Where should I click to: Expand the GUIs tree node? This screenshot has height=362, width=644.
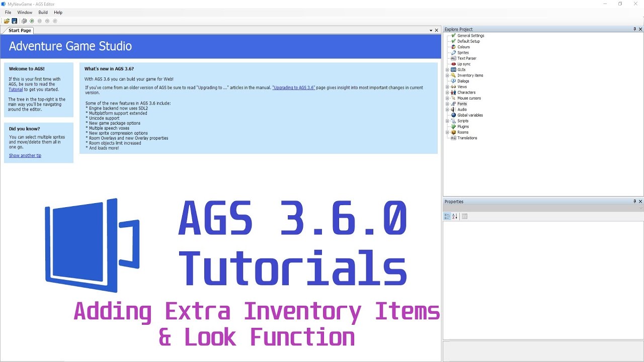tap(447, 70)
